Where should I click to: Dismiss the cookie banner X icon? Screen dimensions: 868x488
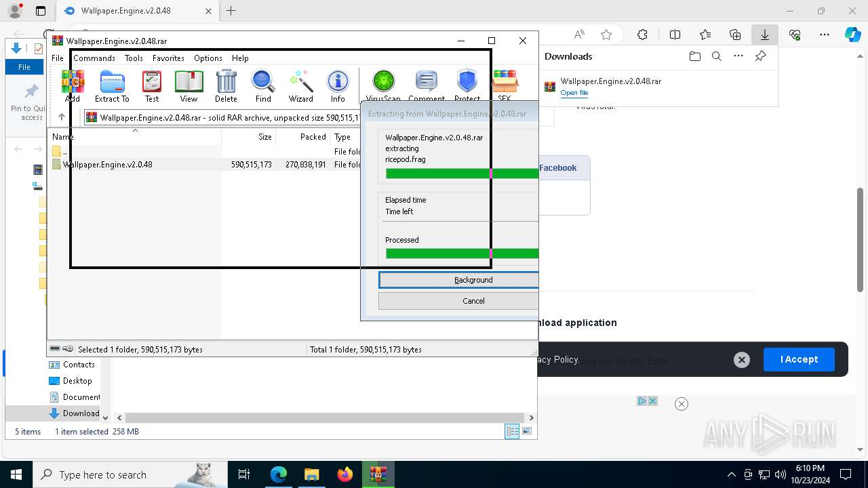pyautogui.click(x=742, y=360)
